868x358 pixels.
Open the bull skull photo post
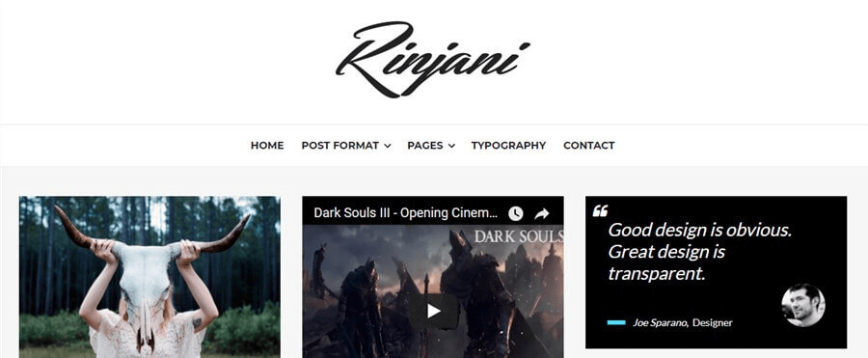click(x=149, y=277)
